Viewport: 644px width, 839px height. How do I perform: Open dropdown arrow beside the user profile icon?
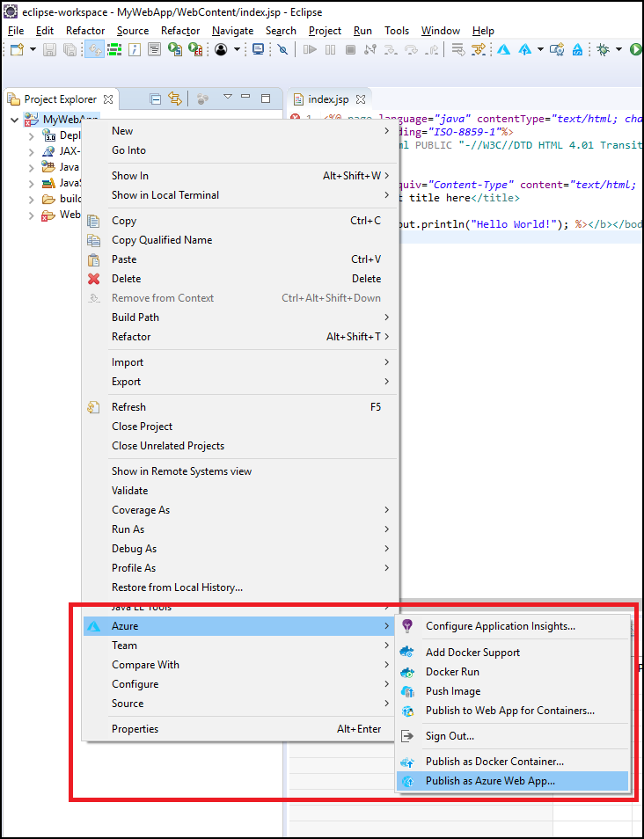pos(236,50)
